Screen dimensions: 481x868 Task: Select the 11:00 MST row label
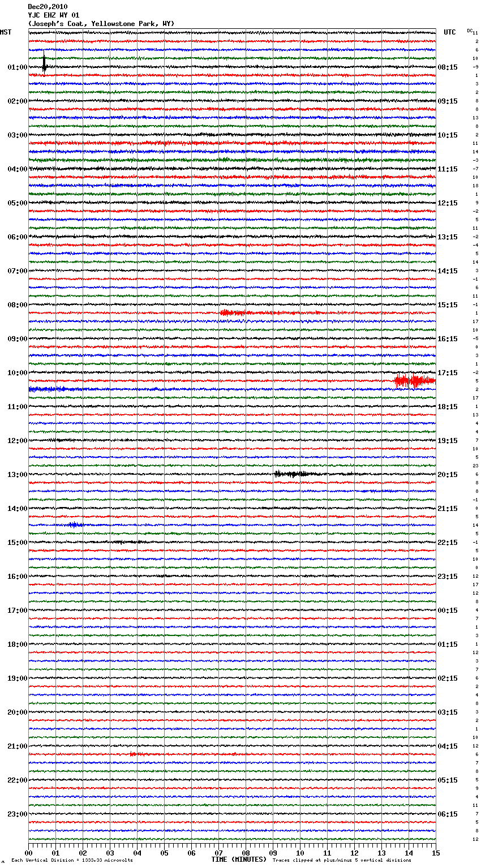point(17,407)
